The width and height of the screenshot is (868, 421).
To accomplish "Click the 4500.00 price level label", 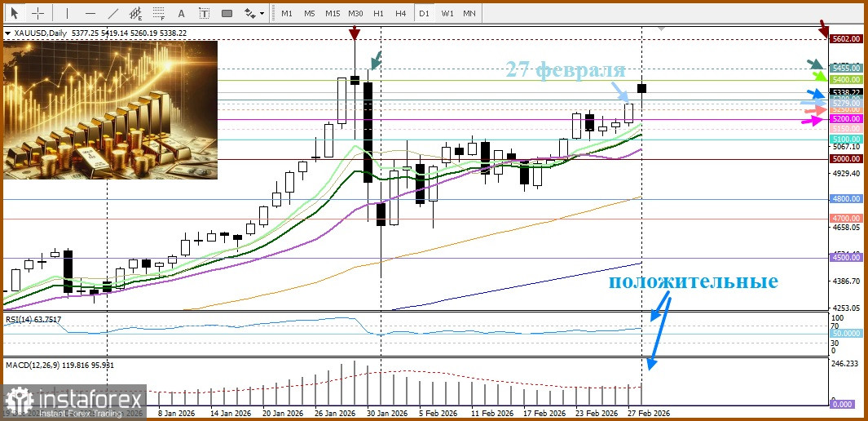I will pos(846,258).
